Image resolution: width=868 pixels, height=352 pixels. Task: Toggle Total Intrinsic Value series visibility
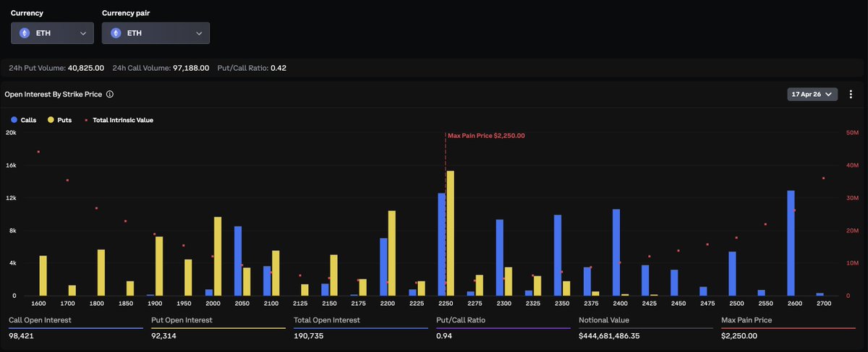click(122, 120)
